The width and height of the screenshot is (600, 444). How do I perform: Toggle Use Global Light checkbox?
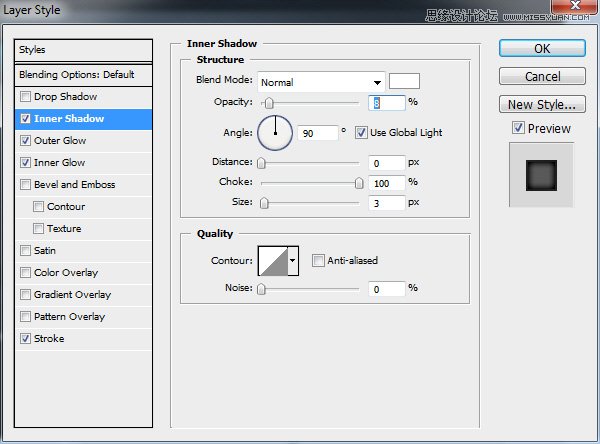tap(361, 133)
